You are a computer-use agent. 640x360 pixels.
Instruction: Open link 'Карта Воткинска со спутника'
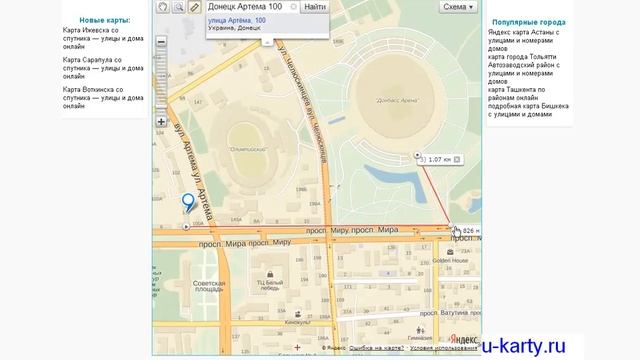(x=103, y=98)
